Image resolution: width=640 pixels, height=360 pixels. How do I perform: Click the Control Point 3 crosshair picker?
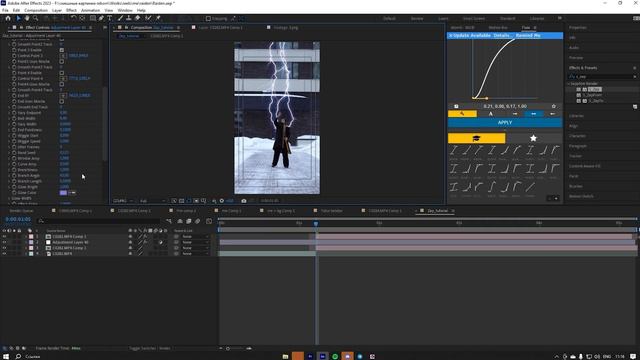point(63,56)
